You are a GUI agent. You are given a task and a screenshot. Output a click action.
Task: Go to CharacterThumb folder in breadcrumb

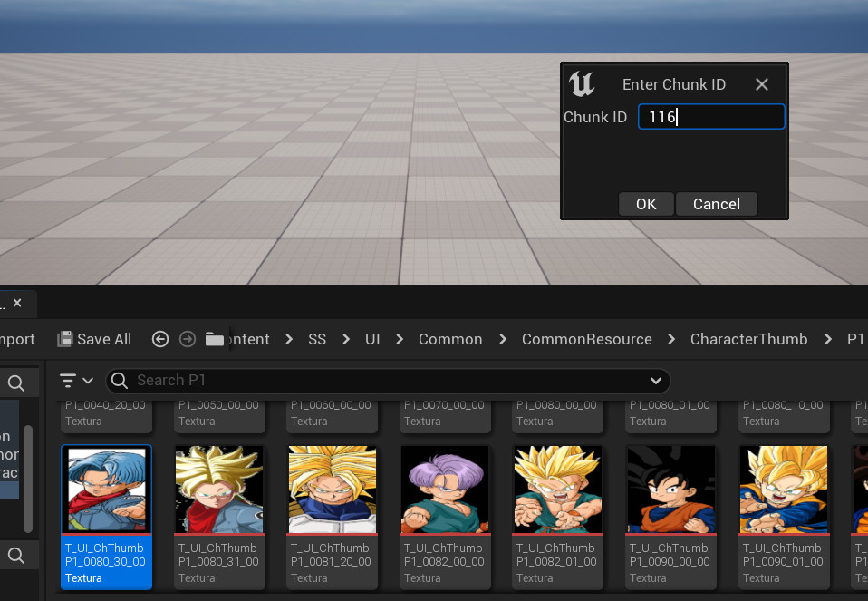click(748, 339)
